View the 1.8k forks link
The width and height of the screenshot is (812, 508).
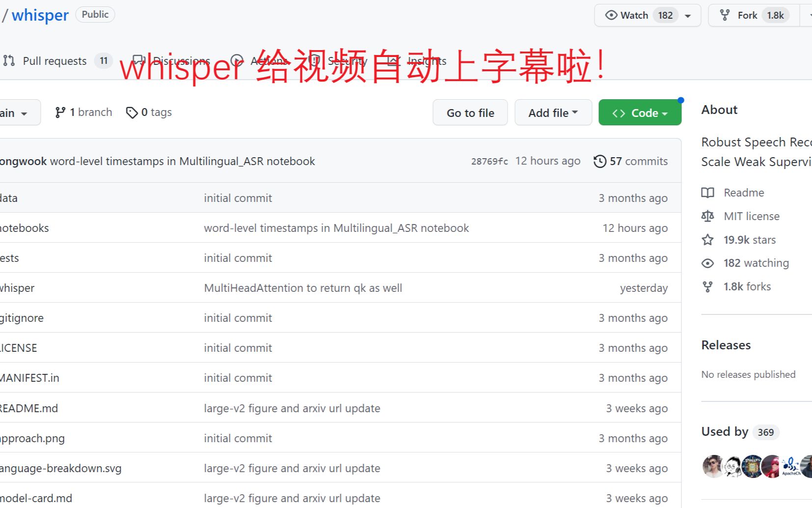tap(747, 286)
